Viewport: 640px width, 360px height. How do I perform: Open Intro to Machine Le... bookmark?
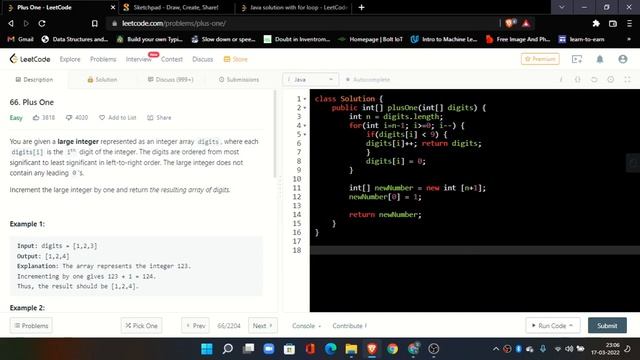[x=444, y=39]
